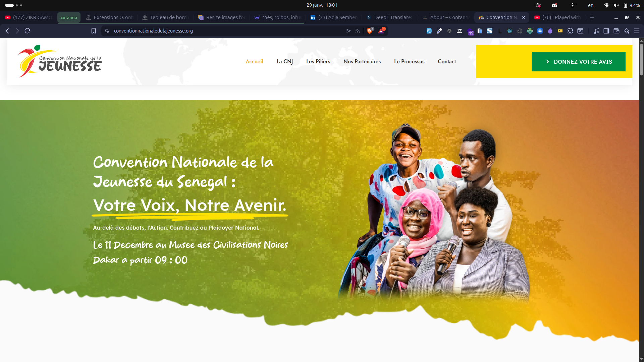
Task: Go forward to the next page
Action: click(17, 31)
